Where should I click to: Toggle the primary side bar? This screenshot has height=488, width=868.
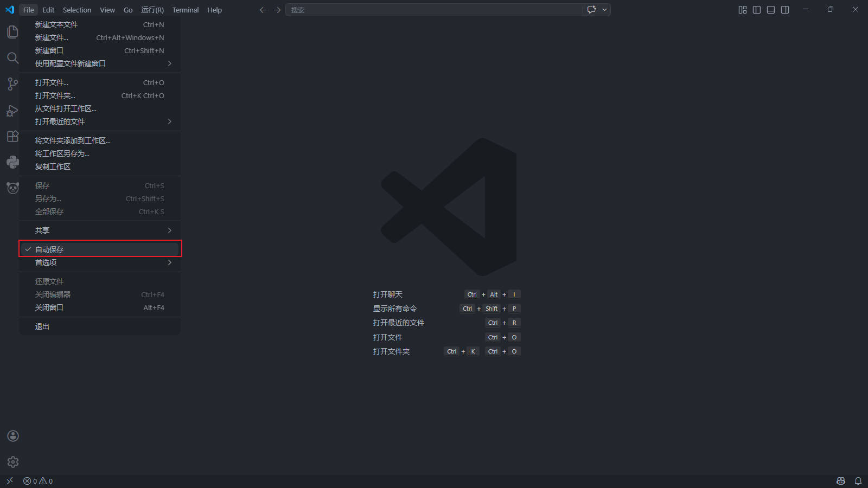click(757, 10)
